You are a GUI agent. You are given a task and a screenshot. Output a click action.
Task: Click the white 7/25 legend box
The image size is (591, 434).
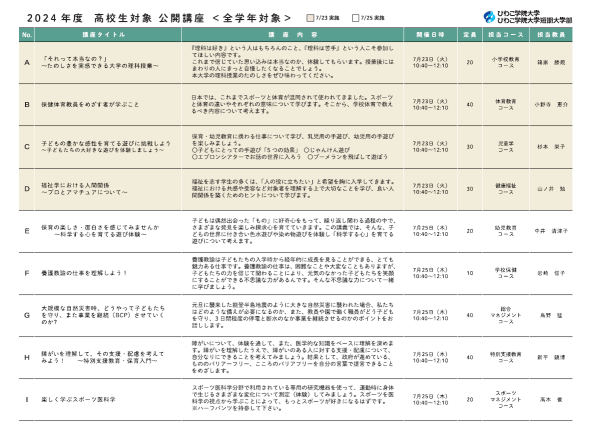click(x=355, y=18)
